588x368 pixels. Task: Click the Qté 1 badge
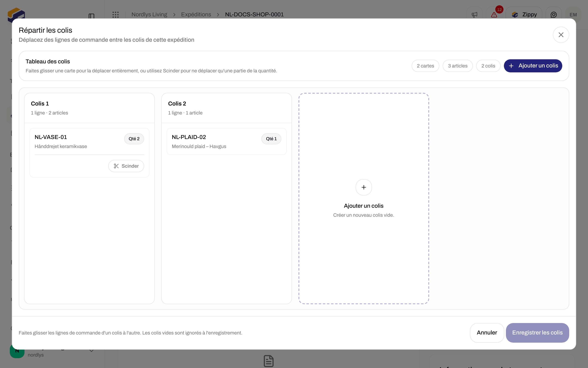(271, 139)
